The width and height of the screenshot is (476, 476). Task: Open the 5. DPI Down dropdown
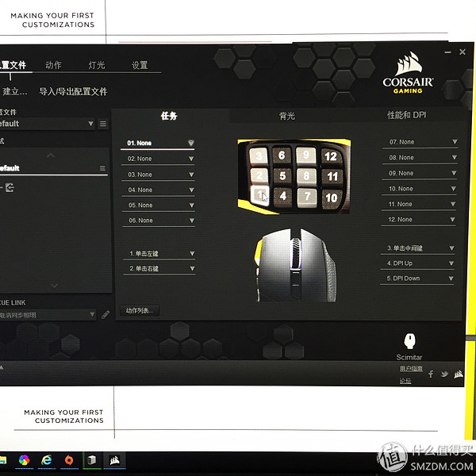(x=417, y=278)
